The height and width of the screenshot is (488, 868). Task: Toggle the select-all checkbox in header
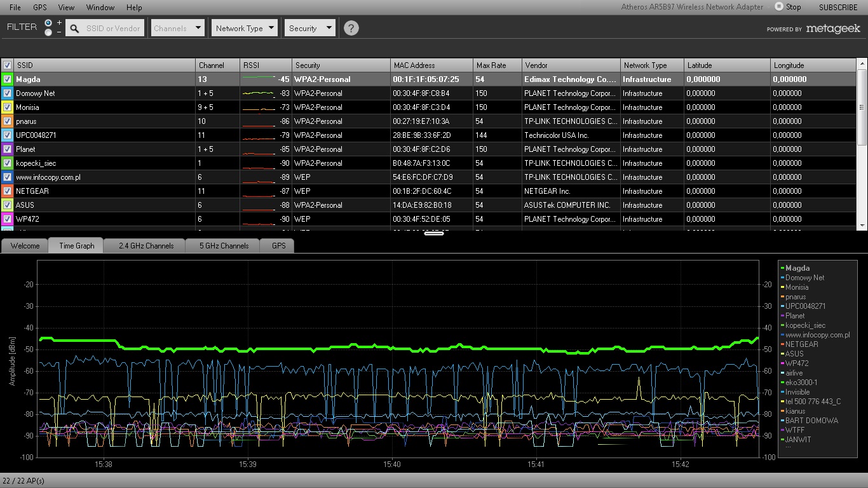coord(7,65)
